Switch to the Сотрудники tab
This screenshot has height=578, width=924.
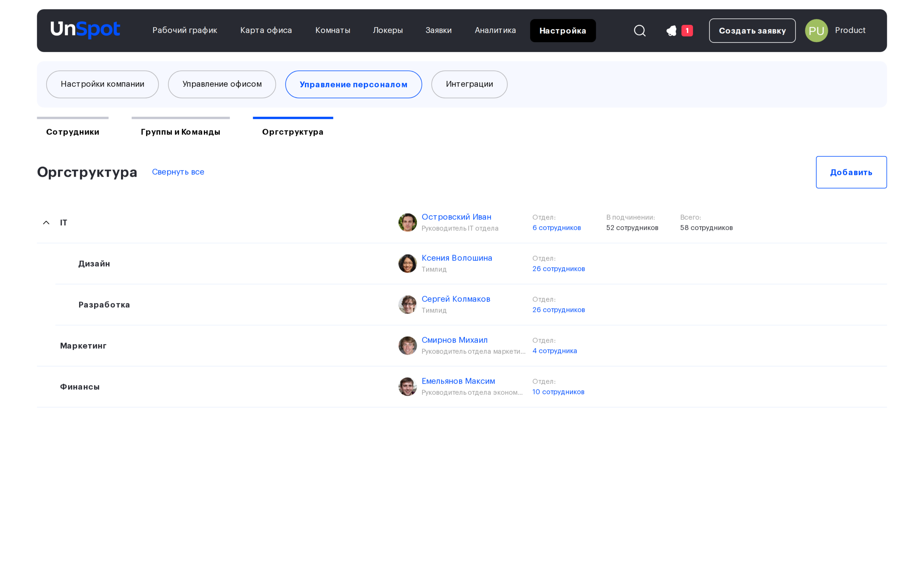pos(73,131)
